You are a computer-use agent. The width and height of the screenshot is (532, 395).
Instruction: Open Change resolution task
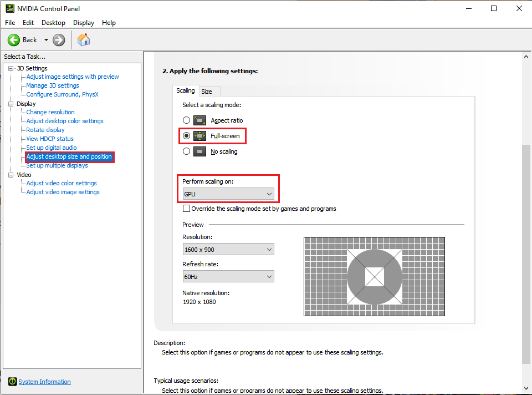(x=50, y=112)
